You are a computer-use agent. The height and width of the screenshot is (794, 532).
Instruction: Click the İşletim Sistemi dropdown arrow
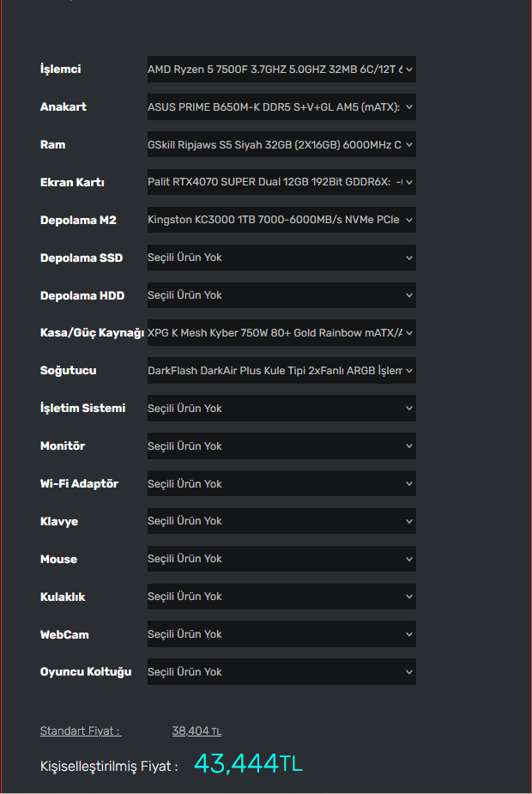coord(409,408)
